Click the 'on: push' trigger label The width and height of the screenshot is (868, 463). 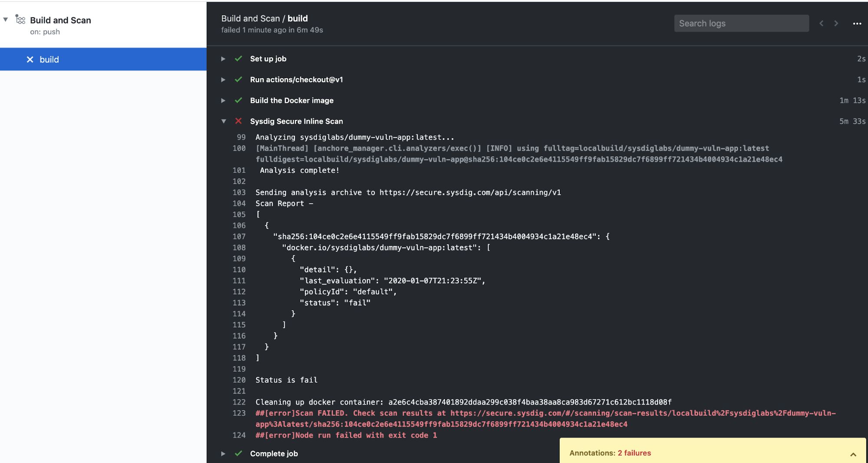coord(45,32)
